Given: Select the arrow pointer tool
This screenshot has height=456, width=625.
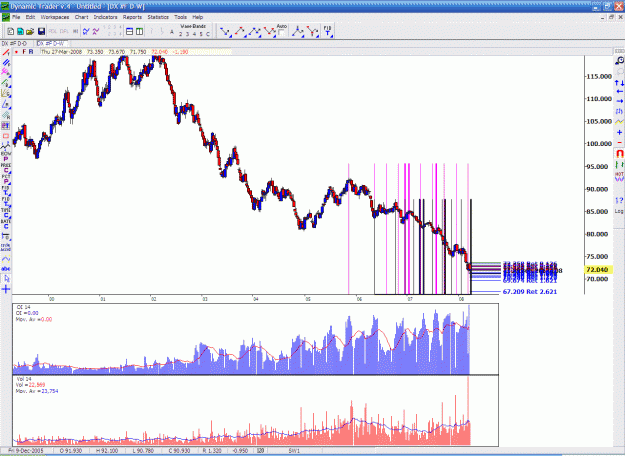Looking at the screenshot, I should pyautogui.click(x=6, y=279).
